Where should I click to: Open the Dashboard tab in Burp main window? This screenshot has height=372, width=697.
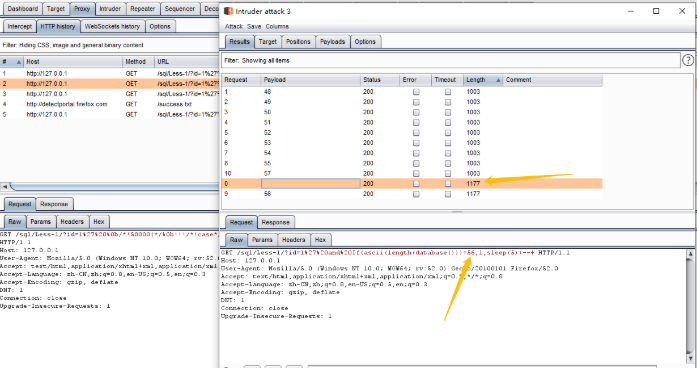23,8
